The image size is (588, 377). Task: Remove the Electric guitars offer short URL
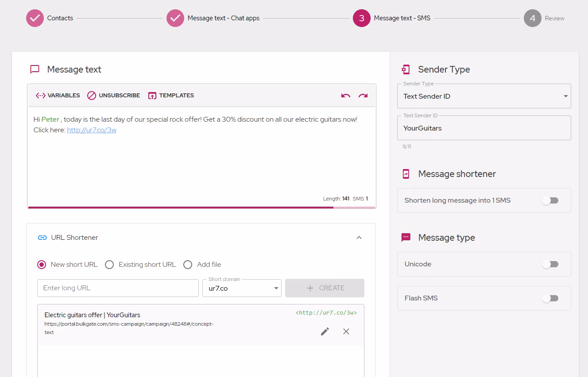pos(346,331)
